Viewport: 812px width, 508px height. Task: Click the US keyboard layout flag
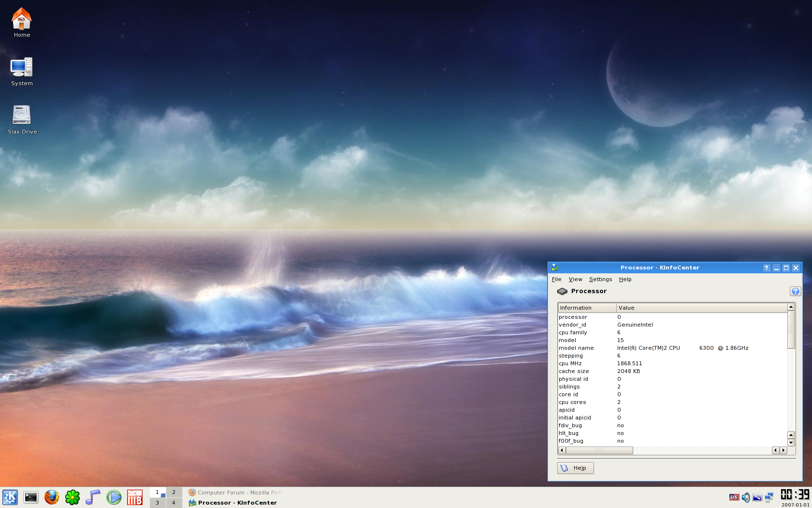(x=734, y=497)
